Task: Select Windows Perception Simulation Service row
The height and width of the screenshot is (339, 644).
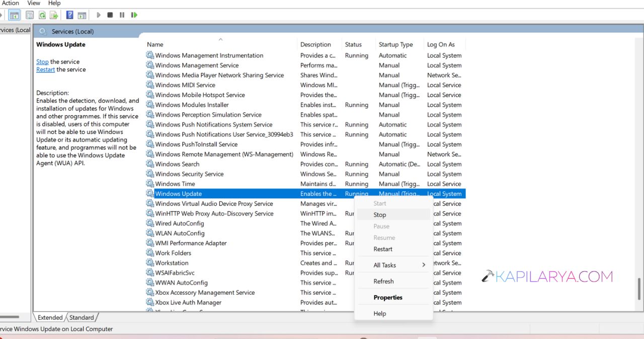Action: tap(305, 115)
